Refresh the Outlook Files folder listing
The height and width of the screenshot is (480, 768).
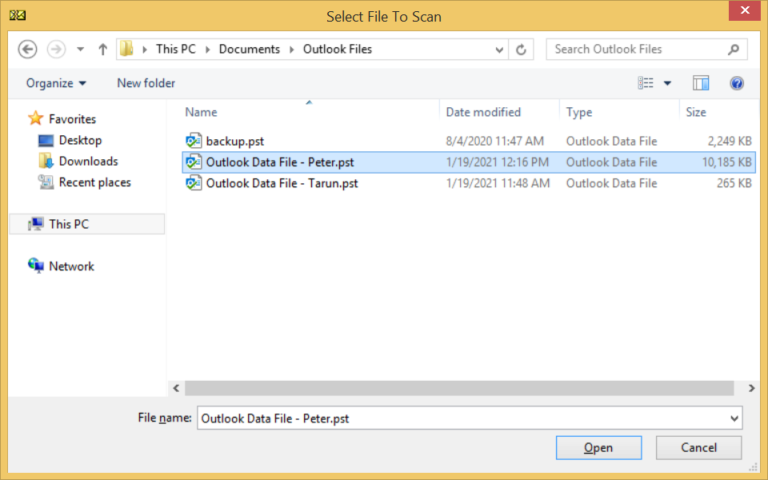(521, 49)
